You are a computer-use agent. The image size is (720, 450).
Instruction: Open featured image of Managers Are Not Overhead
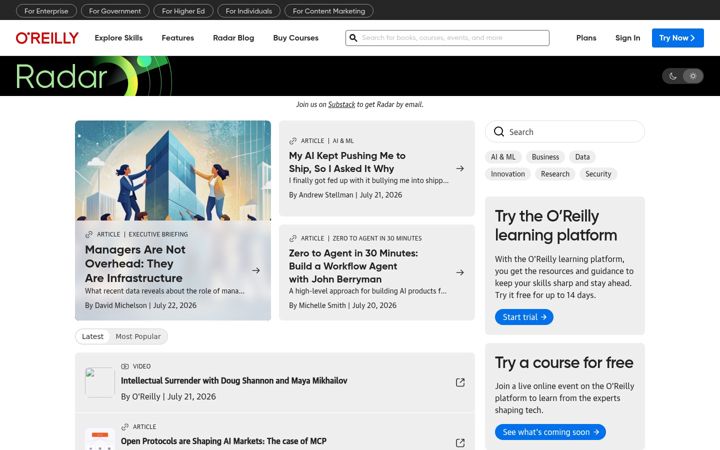point(173,171)
